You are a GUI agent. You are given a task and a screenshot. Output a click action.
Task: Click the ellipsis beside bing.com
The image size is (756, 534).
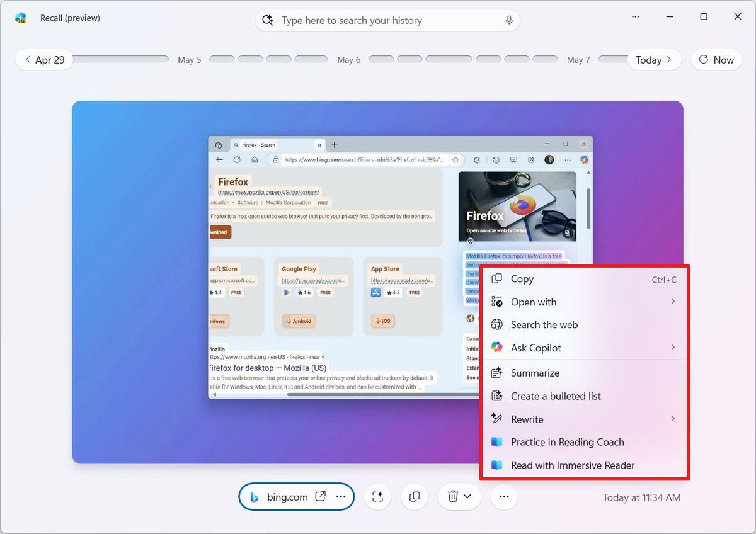(341, 496)
